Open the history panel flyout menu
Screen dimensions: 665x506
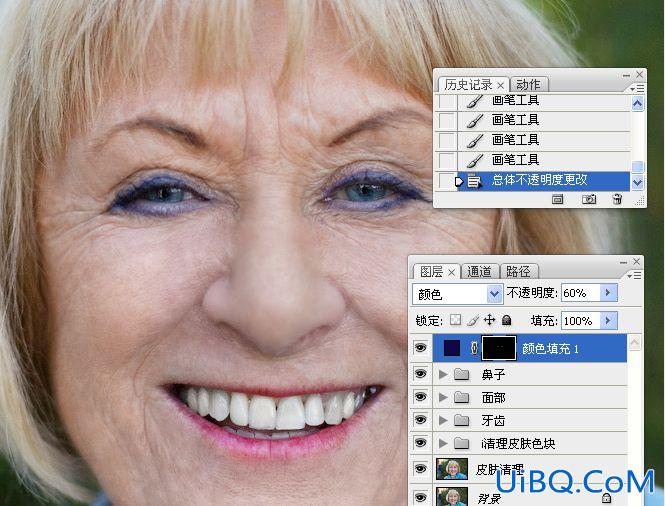[x=637, y=88]
